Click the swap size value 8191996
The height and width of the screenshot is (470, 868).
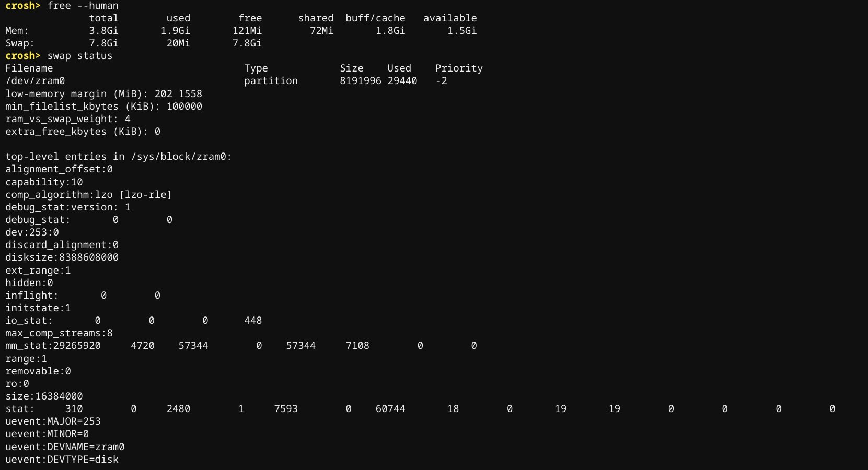point(361,81)
